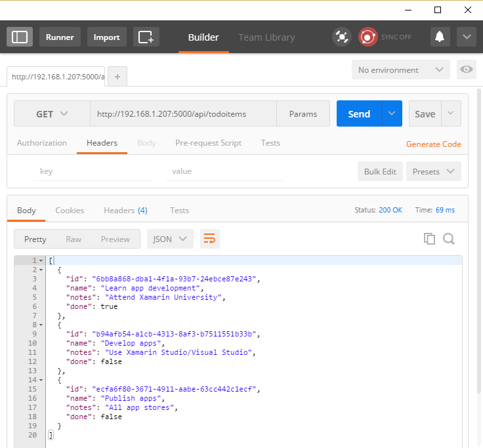This screenshot has width=483, height=448.
Task: Select the Preview view mode
Action: pos(115,239)
